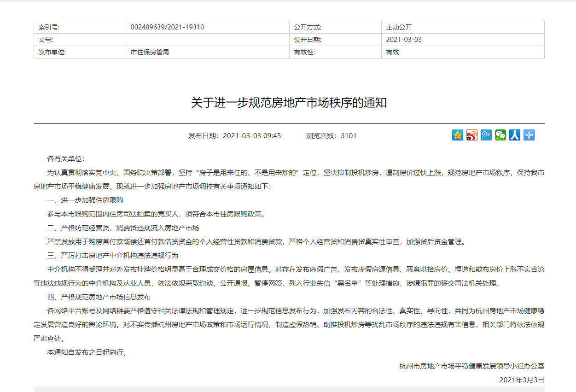576x392 pixels.
Task: Select index number 002489639/2021-19310
Action: pyautogui.click(x=167, y=27)
